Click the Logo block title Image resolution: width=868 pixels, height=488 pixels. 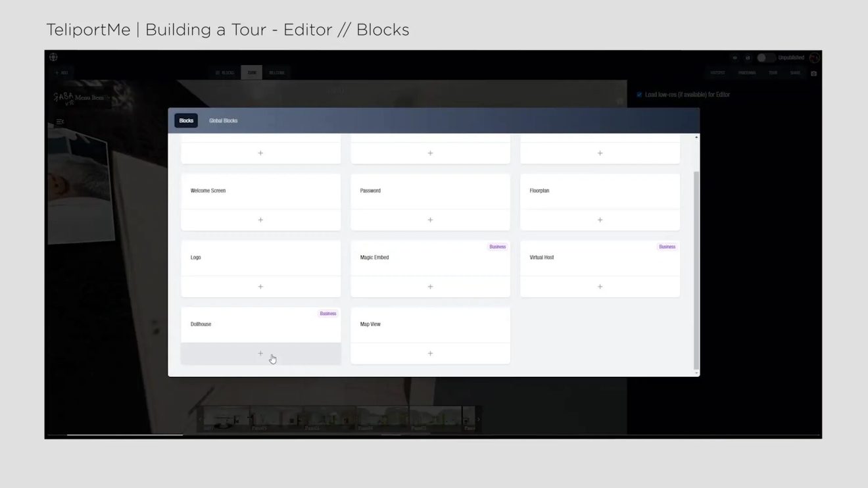[195, 257]
